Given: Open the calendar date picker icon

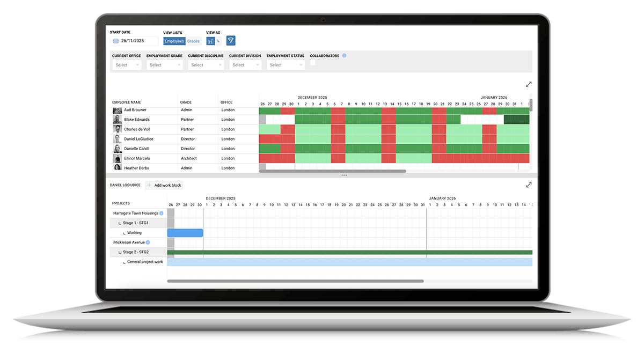Looking at the screenshot, I should [x=116, y=40].
